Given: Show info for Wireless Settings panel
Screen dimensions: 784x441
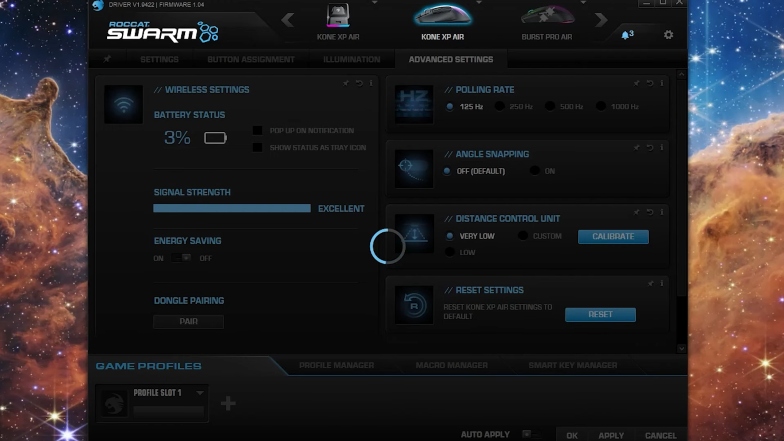Looking at the screenshot, I should (371, 83).
